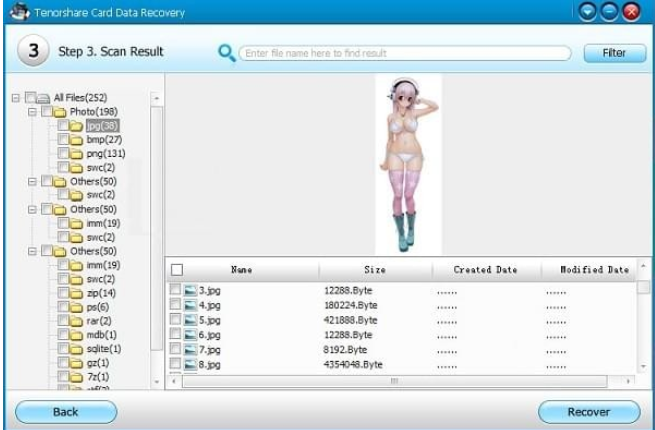The image size is (655, 430).
Task: Click the folder icon of bmp(27)
Action: pyautogui.click(x=76, y=140)
